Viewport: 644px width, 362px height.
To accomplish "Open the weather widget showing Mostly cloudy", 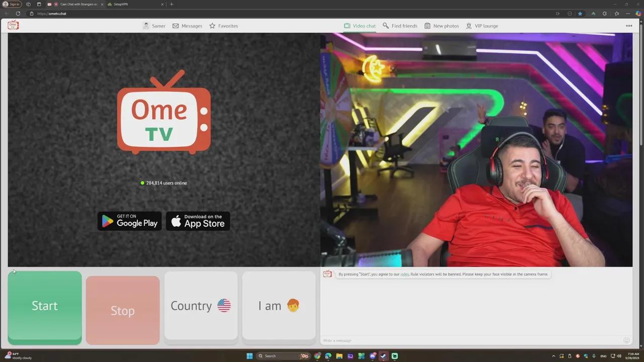I will 19,356.
